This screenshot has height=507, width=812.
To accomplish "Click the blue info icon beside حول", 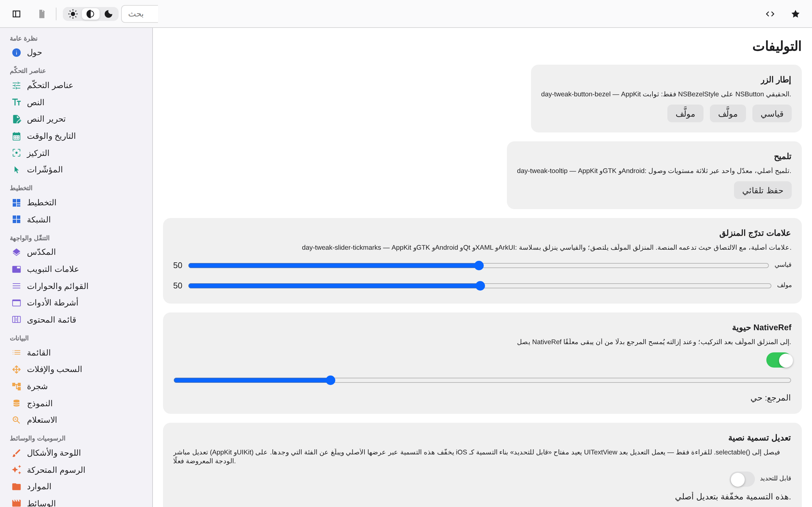I will point(16,53).
